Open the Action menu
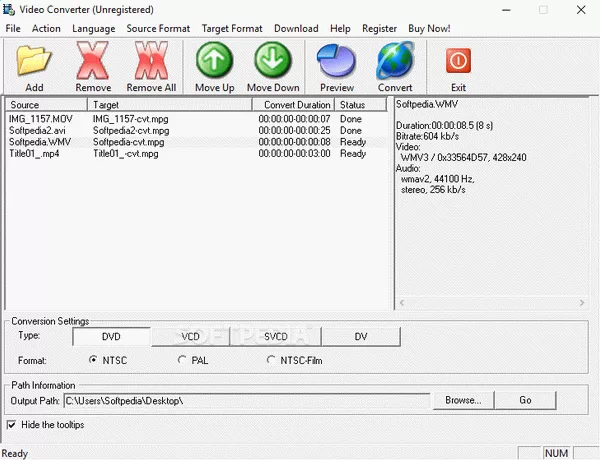This screenshot has width=600, height=460. click(x=46, y=29)
